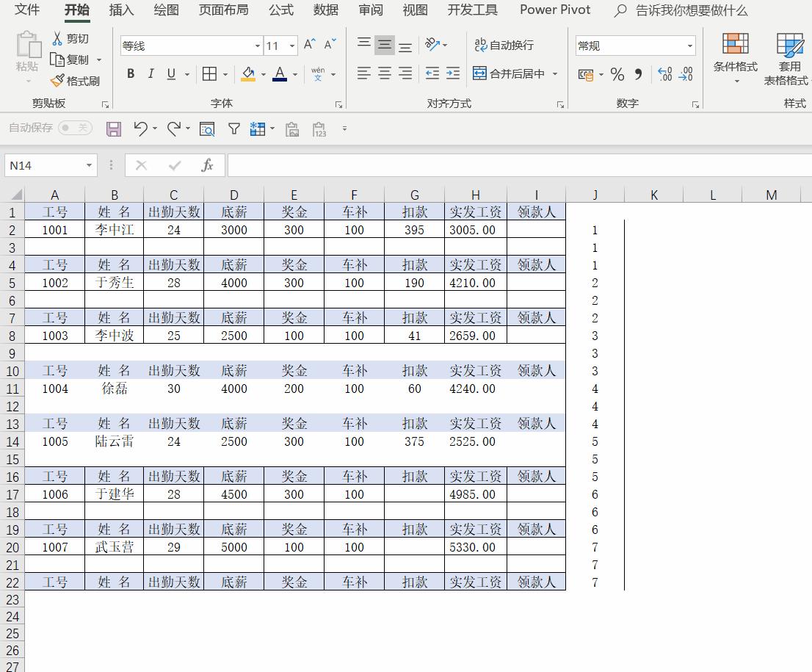Image resolution: width=812 pixels, height=672 pixels.
Task: Click the Format Painter (格式刷) button
Action: [75, 81]
